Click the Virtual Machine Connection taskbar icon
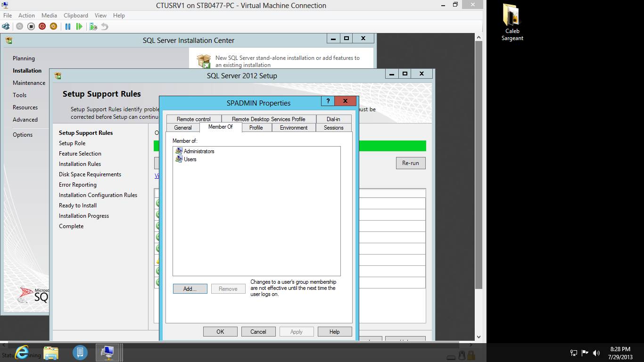 click(x=108, y=352)
